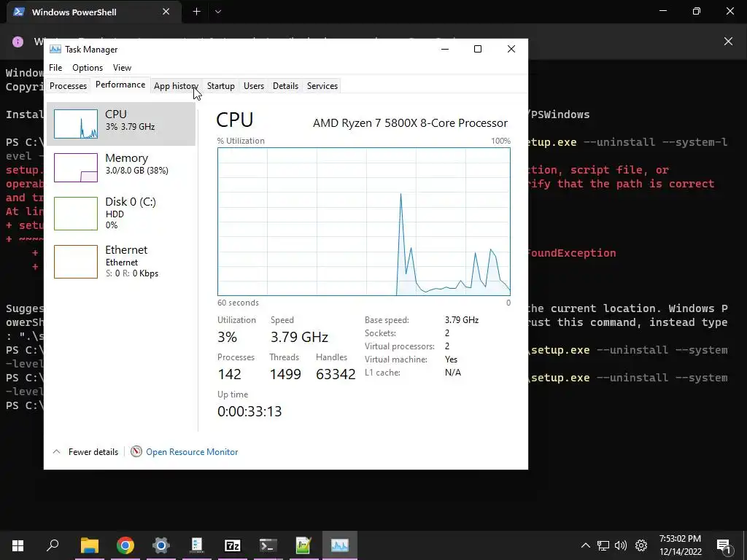This screenshot has width=747, height=560.
Task: Switch to the Performance tab
Action: click(x=120, y=85)
